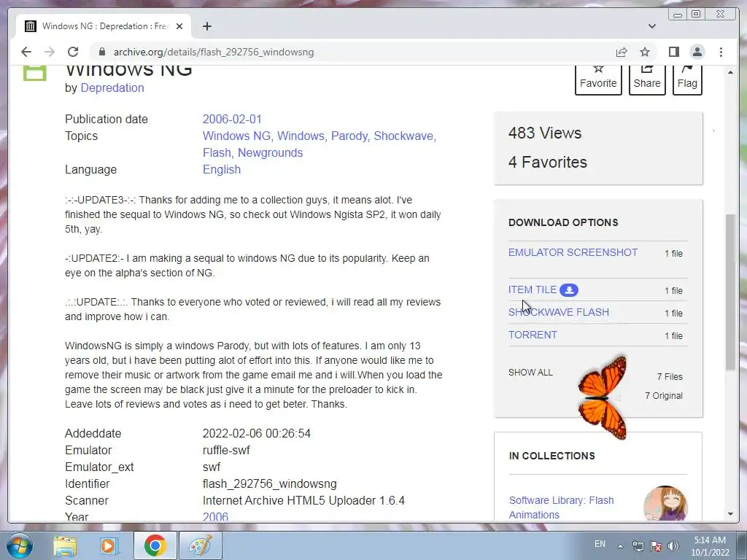The image size is (747, 560).
Task: Select the "483 Views" text
Action: click(544, 133)
